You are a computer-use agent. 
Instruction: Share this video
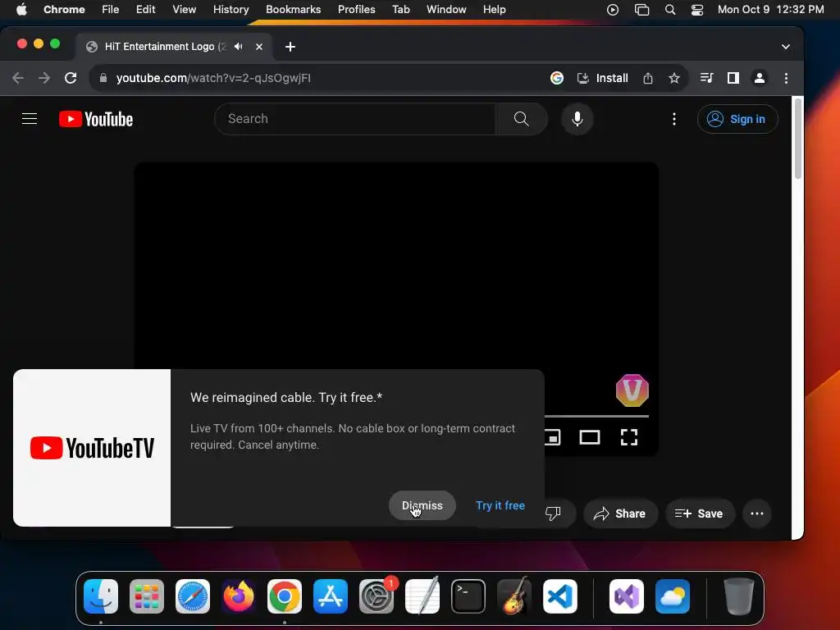[620, 514]
